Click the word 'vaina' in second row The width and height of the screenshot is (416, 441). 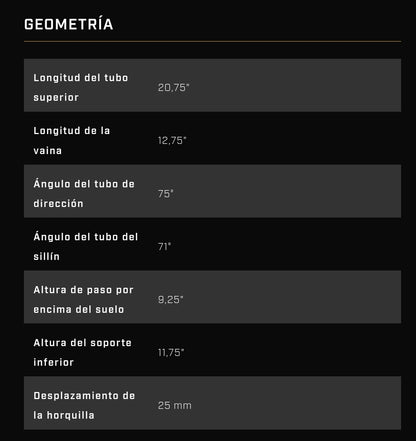point(47,150)
